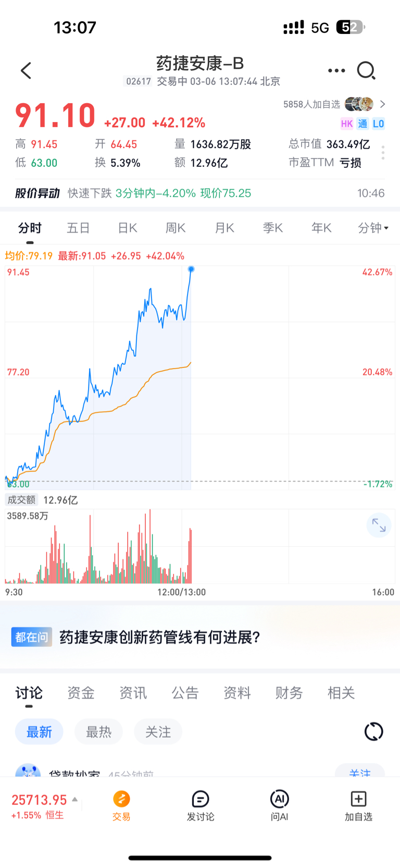
Task: Expand chart with fullscreen arrows icon
Action: click(379, 525)
